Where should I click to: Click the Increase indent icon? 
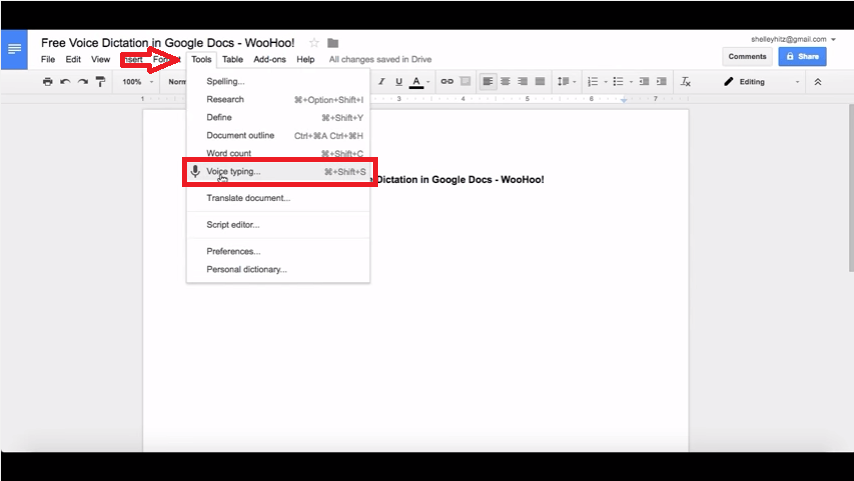pos(662,82)
